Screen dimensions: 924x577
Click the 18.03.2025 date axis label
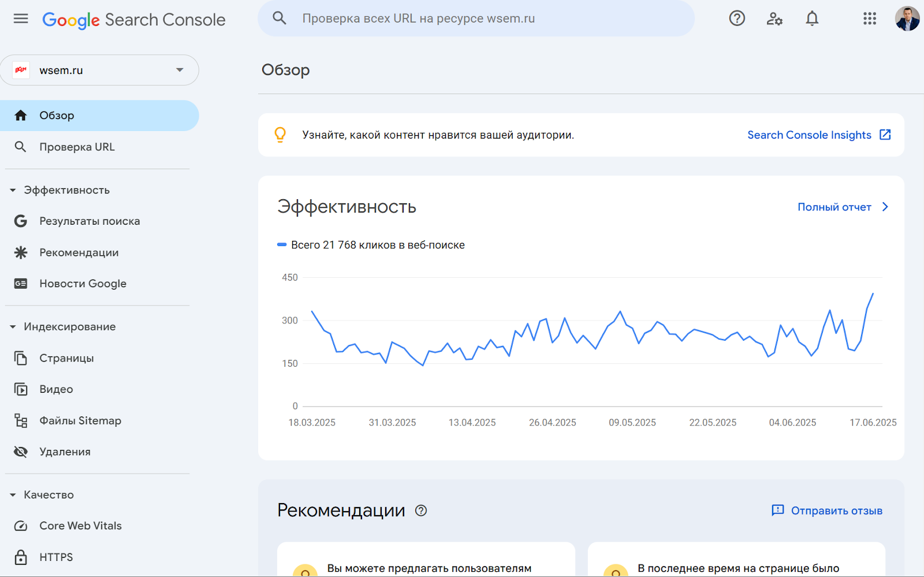point(312,423)
